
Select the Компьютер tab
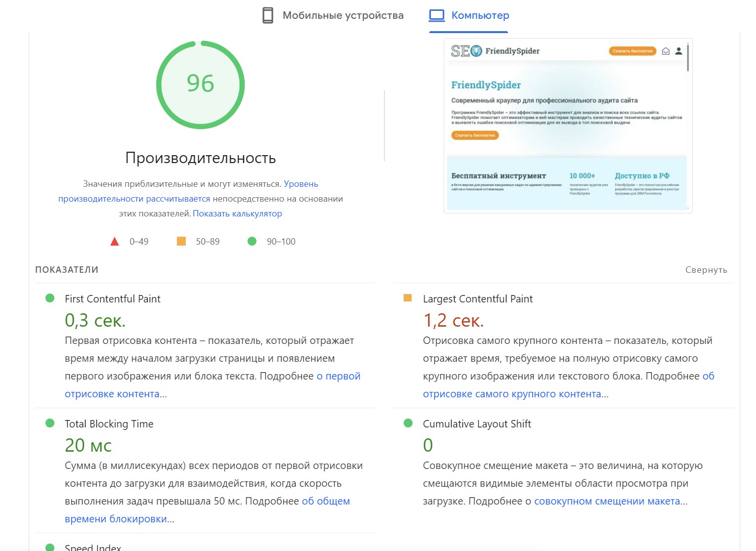[480, 15]
